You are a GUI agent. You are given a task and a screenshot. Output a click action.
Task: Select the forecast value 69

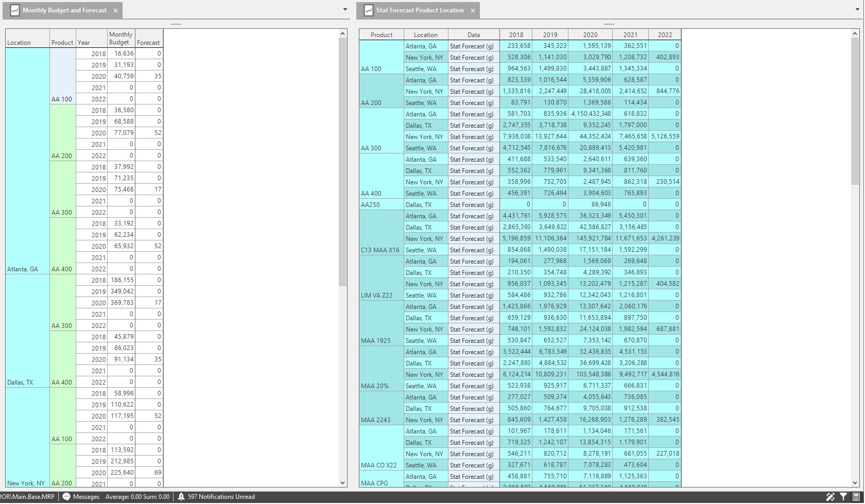pyautogui.click(x=149, y=473)
